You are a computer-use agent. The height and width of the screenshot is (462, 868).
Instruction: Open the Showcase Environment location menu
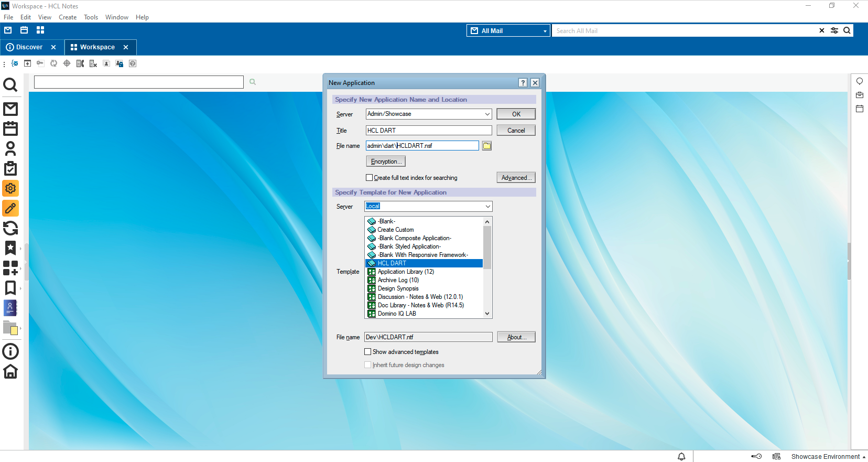point(828,457)
